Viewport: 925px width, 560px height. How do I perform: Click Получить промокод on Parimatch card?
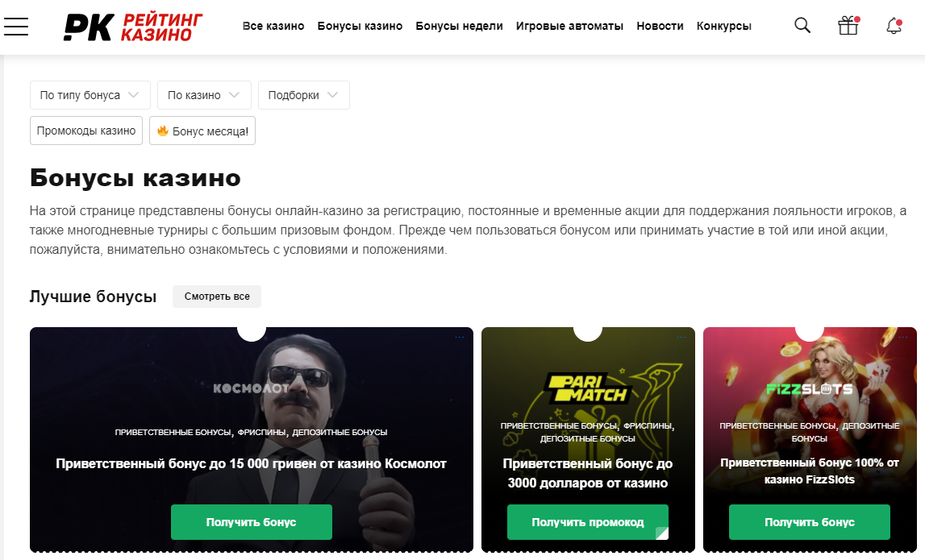(588, 522)
